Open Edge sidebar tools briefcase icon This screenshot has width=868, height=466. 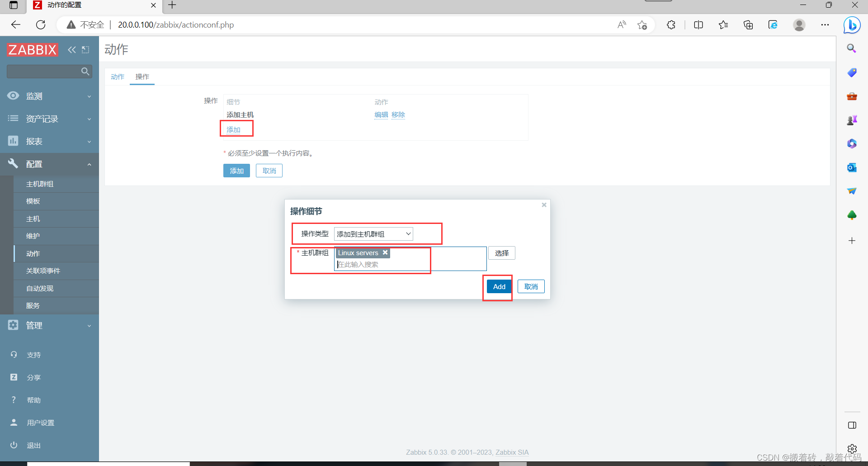pyautogui.click(x=852, y=96)
